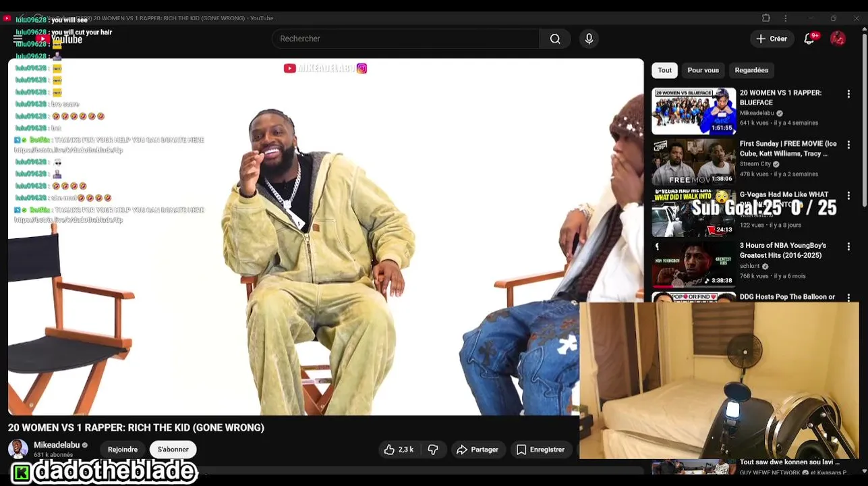Like the video with thumbs up

(399, 450)
